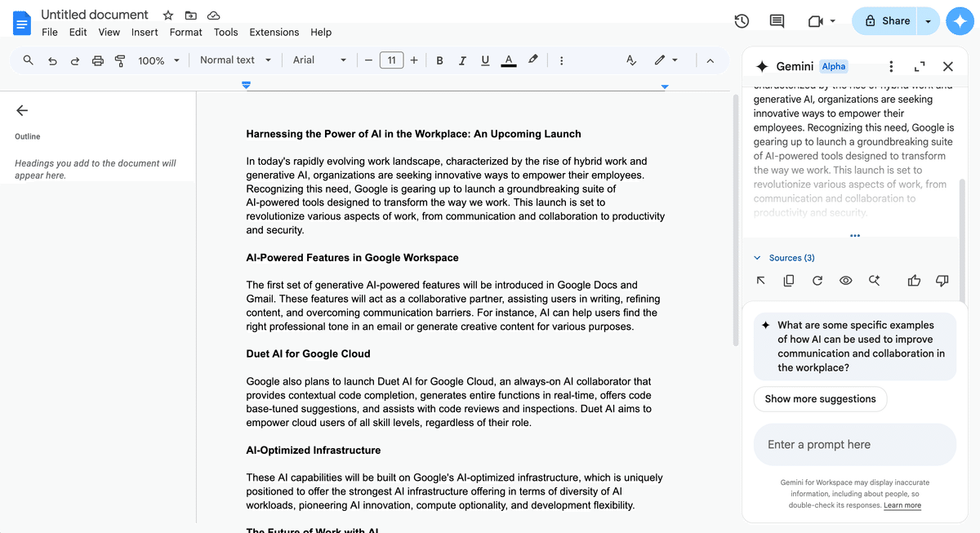Print the document

(x=98, y=60)
